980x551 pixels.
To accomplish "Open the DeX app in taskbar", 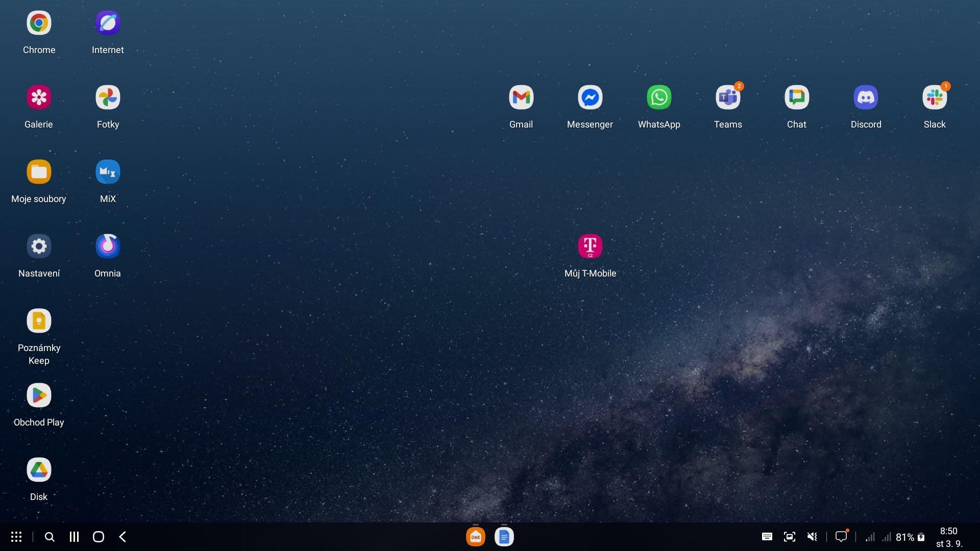I will [x=476, y=537].
